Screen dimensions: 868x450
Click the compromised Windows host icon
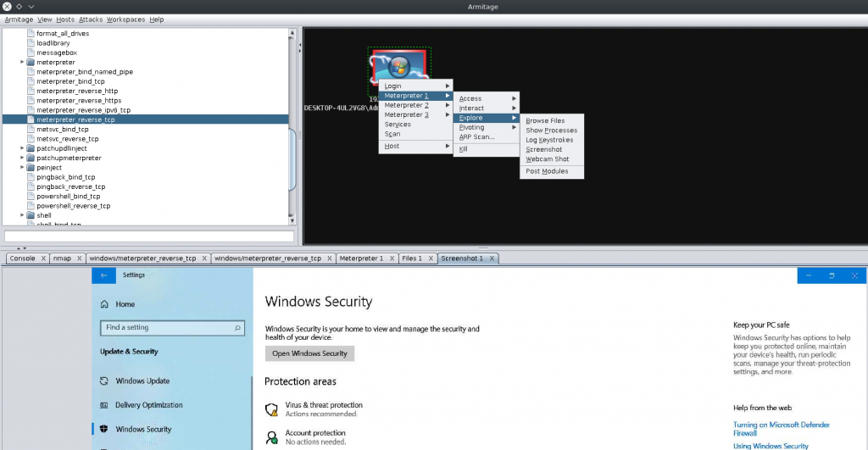click(399, 65)
